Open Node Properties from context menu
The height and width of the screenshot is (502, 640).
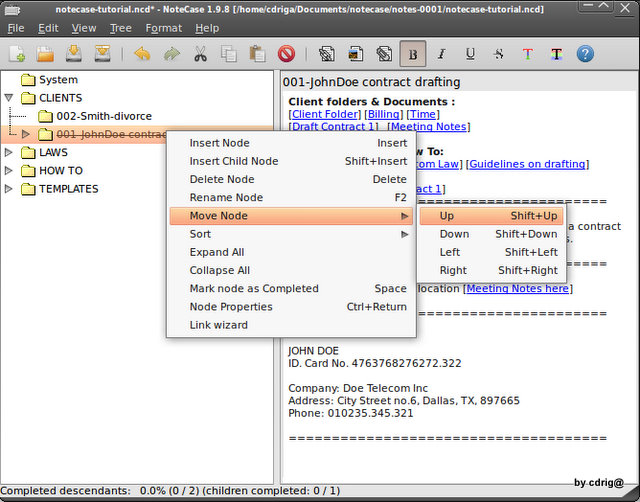291,307
